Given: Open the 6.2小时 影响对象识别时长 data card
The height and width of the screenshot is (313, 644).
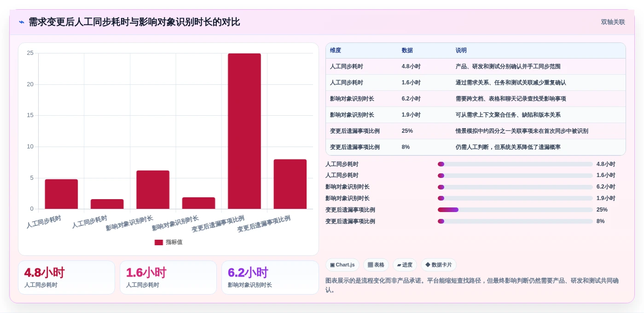Looking at the screenshot, I should (x=270, y=278).
